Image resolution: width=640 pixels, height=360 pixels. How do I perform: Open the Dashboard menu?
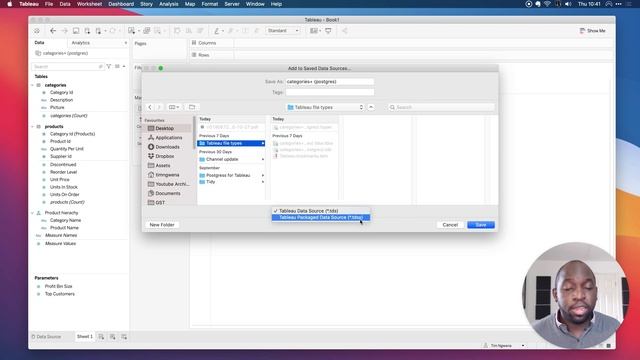click(x=121, y=4)
